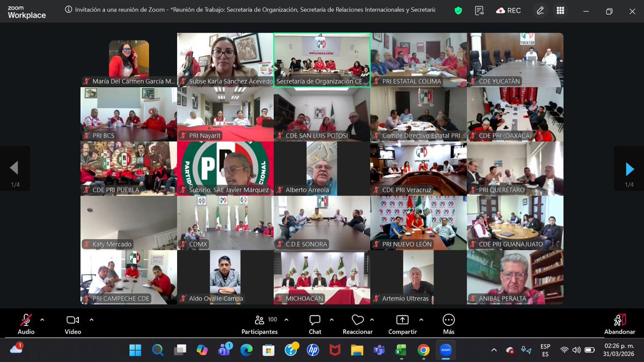Expand participants options chevron

point(286,320)
